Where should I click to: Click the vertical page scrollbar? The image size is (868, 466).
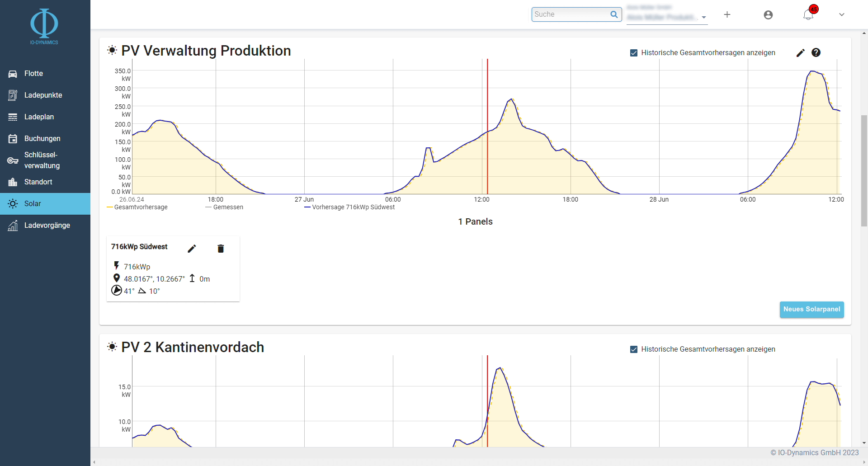click(864, 172)
